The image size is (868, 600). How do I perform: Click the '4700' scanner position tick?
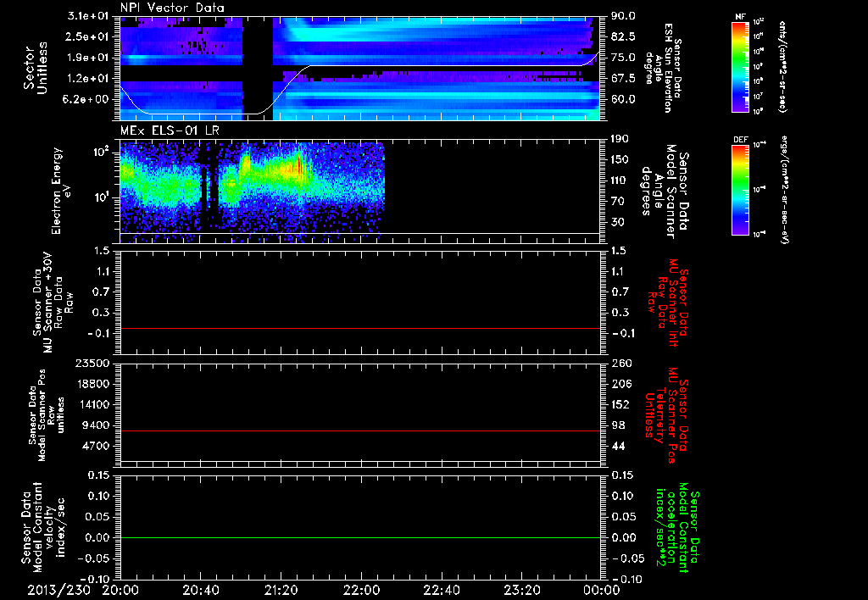pos(96,446)
